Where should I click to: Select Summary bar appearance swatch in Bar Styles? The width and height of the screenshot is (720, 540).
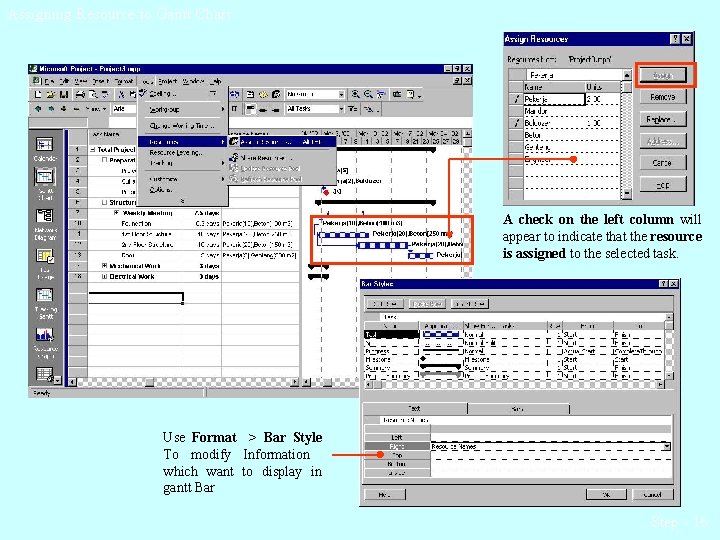[x=441, y=367]
